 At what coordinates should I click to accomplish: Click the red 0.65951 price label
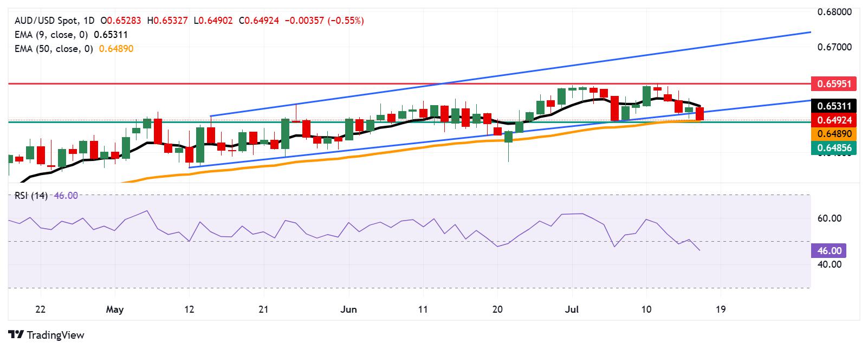pyautogui.click(x=834, y=84)
